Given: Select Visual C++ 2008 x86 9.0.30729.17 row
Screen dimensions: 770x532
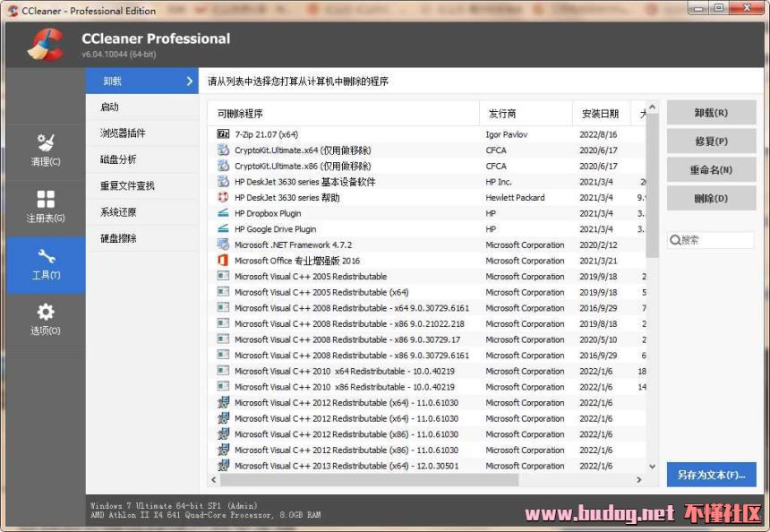Looking at the screenshot, I should tap(427, 339).
